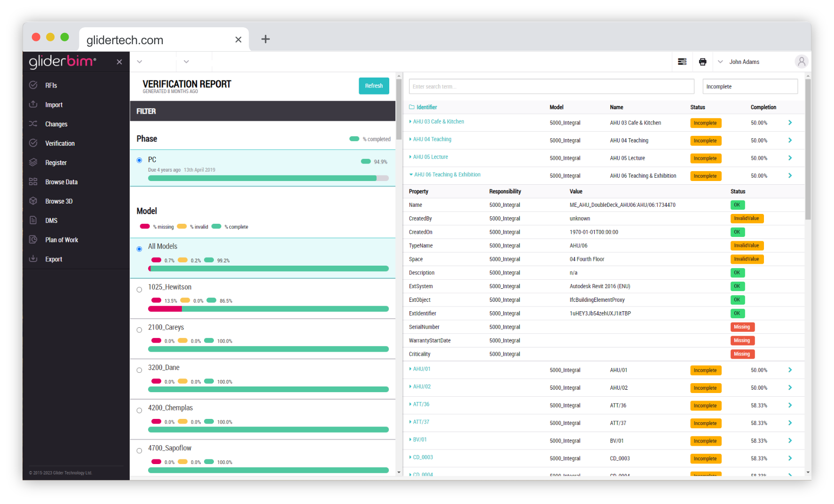Click the Export download icon
This screenshot has width=834, height=504.
[33, 259]
